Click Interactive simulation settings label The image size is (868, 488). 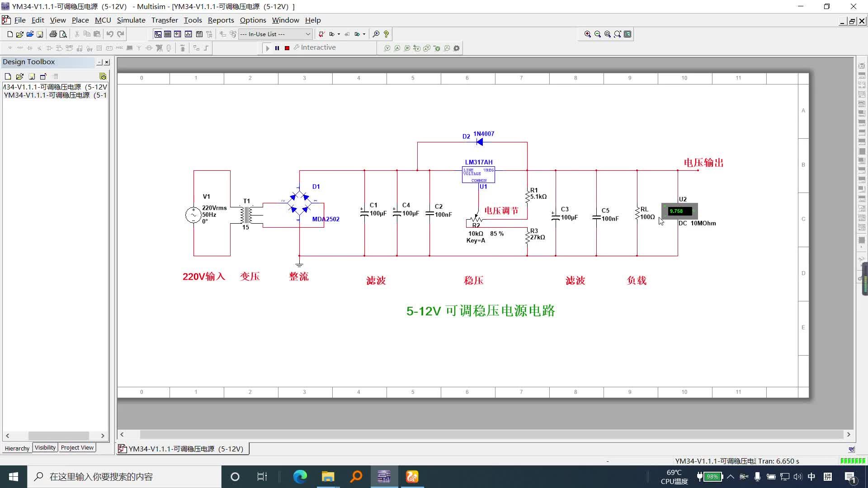coord(318,47)
